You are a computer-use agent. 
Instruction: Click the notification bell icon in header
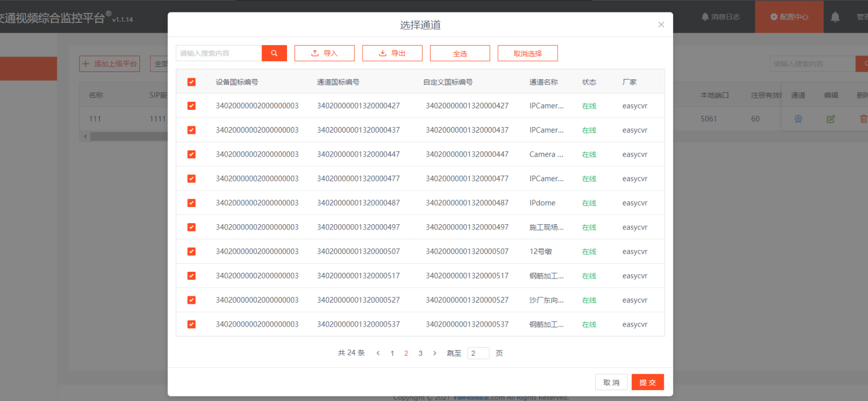coord(835,17)
